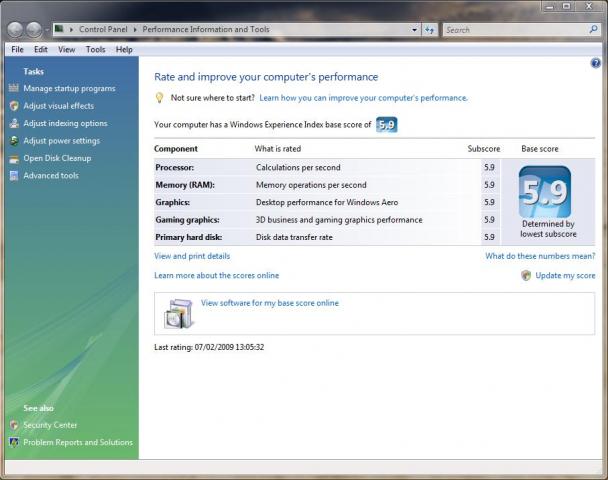Image resolution: width=608 pixels, height=480 pixels.
Task: Open the View menu
Action: 67,50
